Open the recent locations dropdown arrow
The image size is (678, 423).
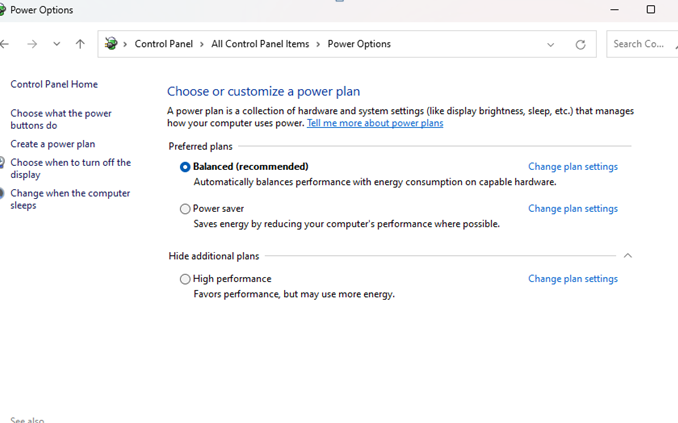click(56, 44)
